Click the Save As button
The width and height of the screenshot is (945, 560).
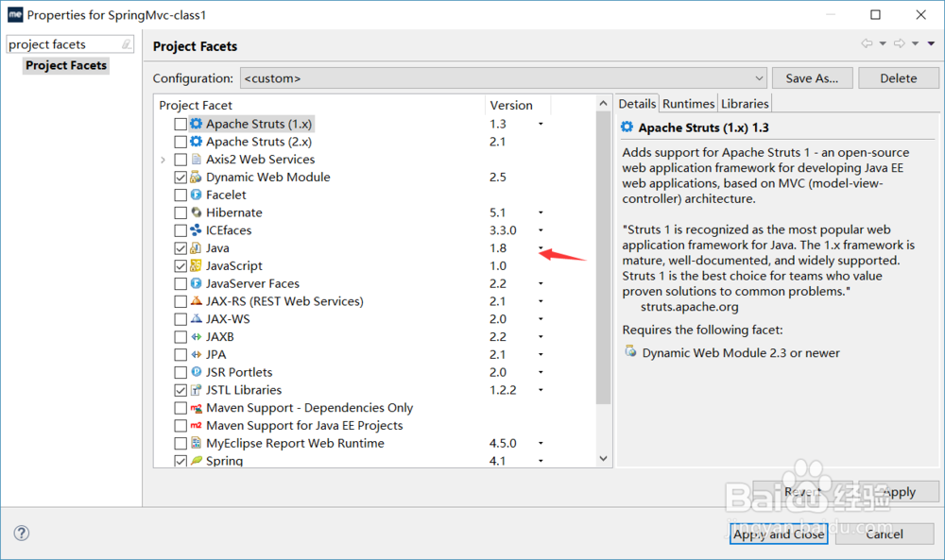[x=812, y=78]
